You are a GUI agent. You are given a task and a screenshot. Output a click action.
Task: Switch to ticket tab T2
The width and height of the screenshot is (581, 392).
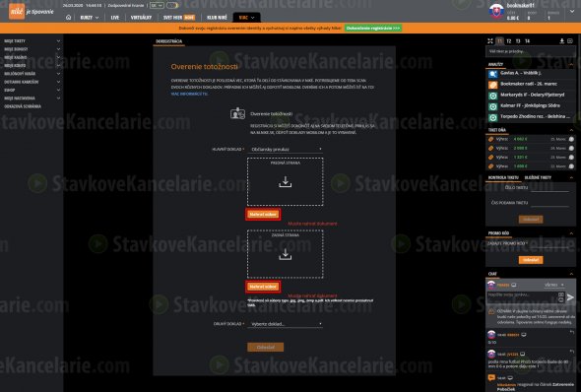(509, 40)
